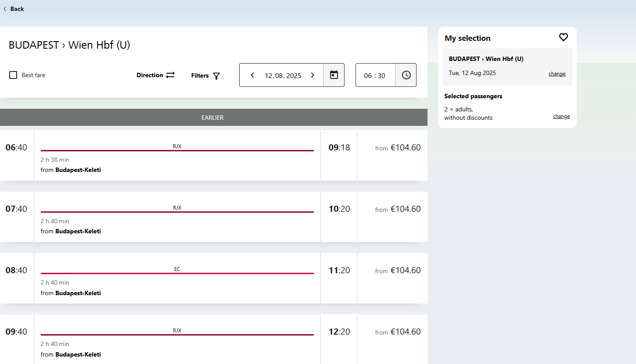Viewport: 636px width, 364px height.
Task: Go to previous day with left chevron
Action: [x=252, y=75]
